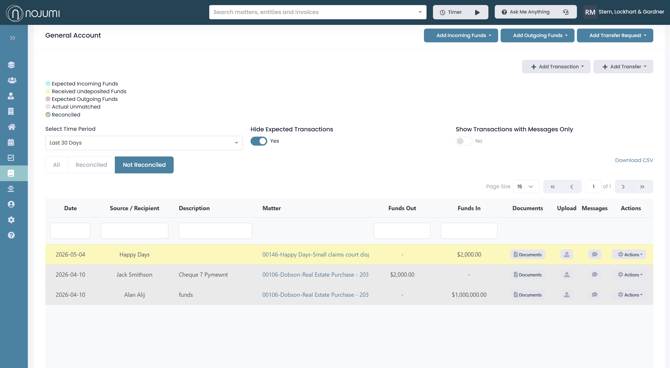Switch to the Reconciled tab
Screen dimensions: 670x368
(x=91, y=165)
